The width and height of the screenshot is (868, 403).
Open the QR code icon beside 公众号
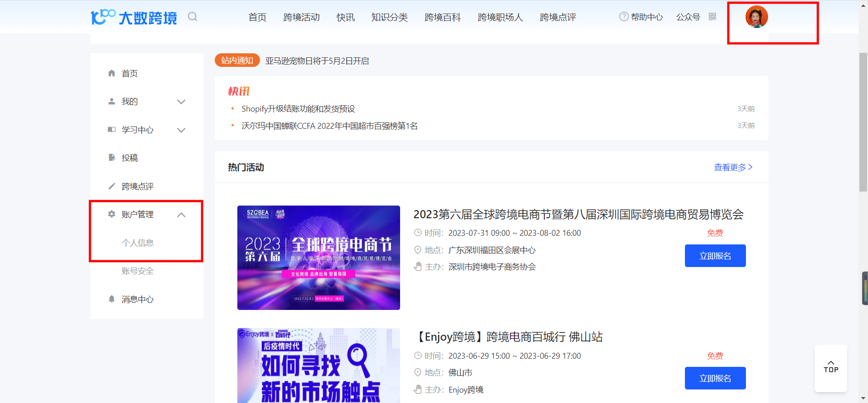point(712,17)
